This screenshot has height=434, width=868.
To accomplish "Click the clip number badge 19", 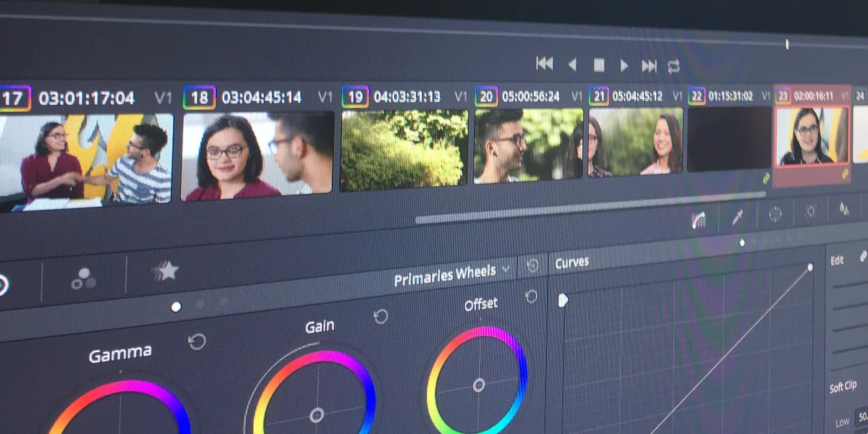I will (x=355, y=96).
